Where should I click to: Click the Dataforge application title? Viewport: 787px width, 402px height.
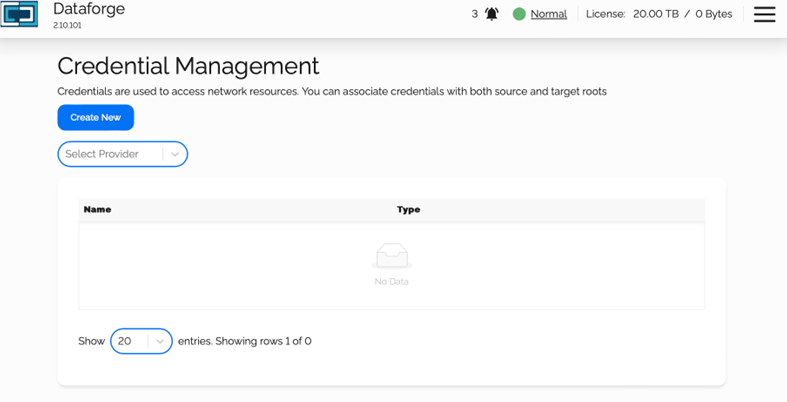89,9
